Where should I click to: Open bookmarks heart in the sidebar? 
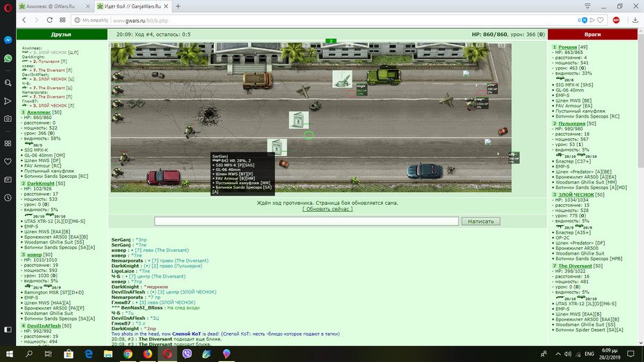[x=8, y=162]
